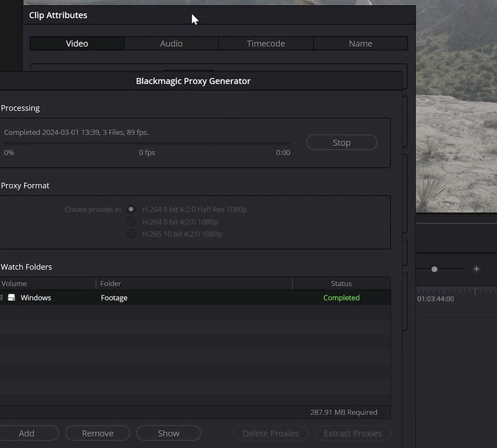This screenshot has width=497, height=448.
Task: Click the processing progress bar
Action: pos(147,143)
